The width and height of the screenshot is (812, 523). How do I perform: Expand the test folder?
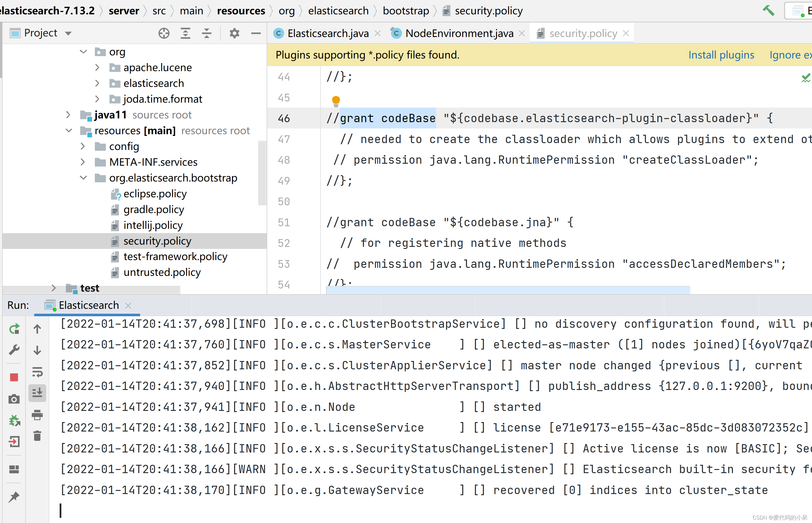(x=54, y=288)
